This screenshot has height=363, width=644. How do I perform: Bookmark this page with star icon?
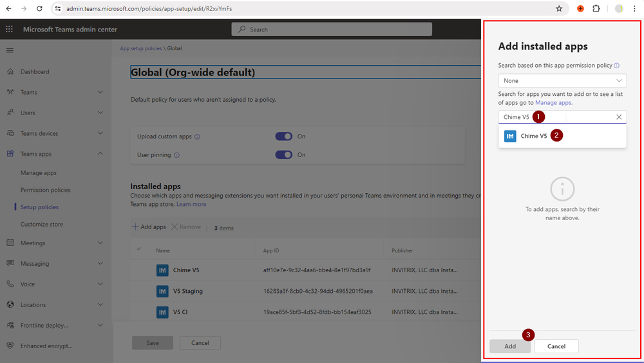pos(559,8)
